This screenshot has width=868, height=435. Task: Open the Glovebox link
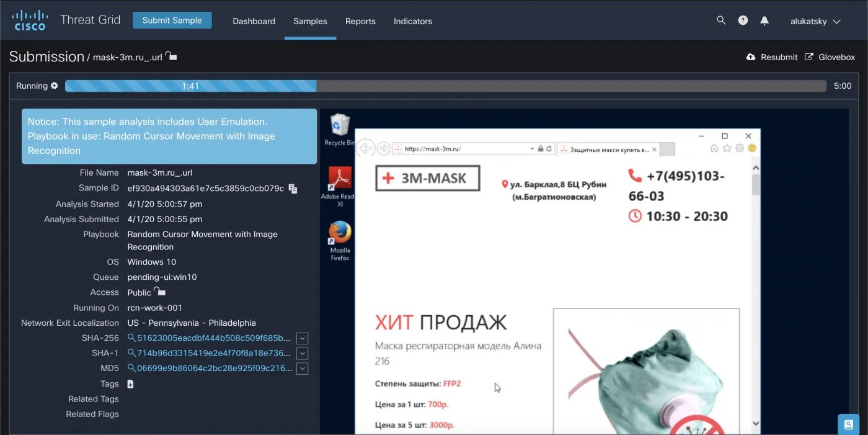[x=830, y=57]
